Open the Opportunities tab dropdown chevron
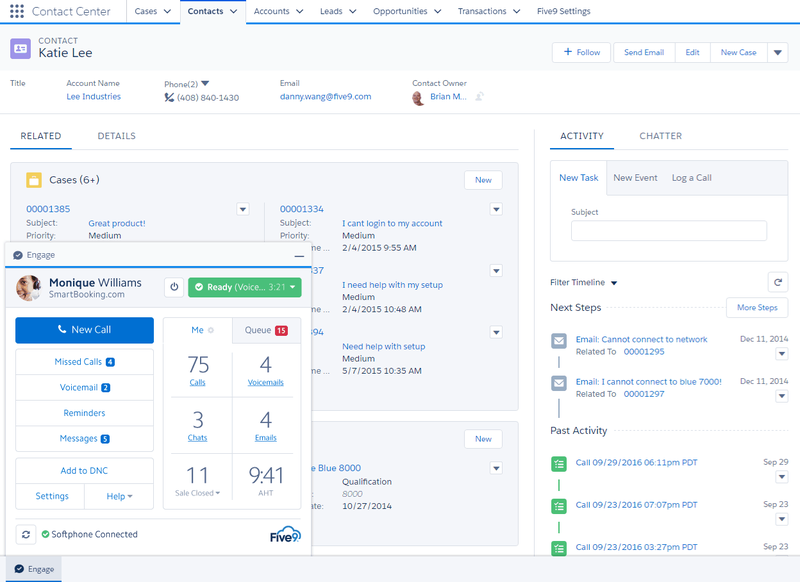Screen dimensions: 800x582 coord(437,11)
